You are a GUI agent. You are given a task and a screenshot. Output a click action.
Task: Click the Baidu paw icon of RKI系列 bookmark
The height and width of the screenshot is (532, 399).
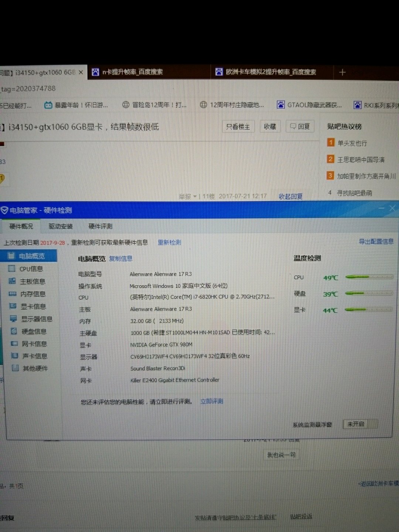tap(357, 105)
